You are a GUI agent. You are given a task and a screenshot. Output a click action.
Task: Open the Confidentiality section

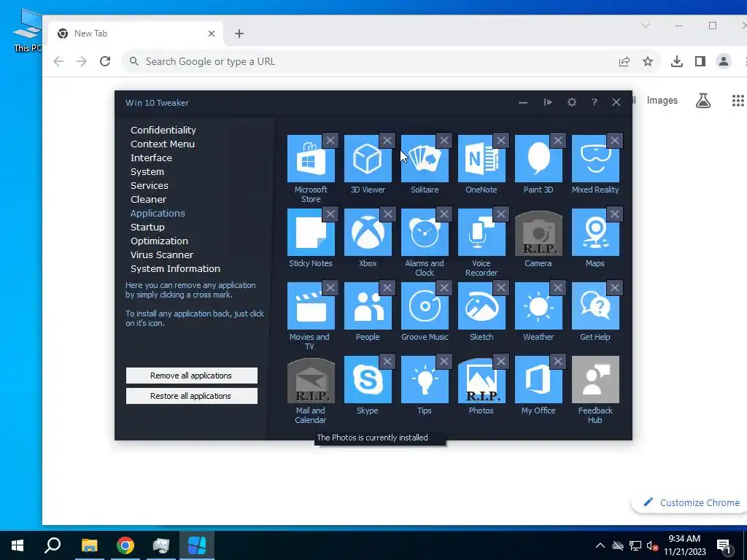(x=163, y=130)
